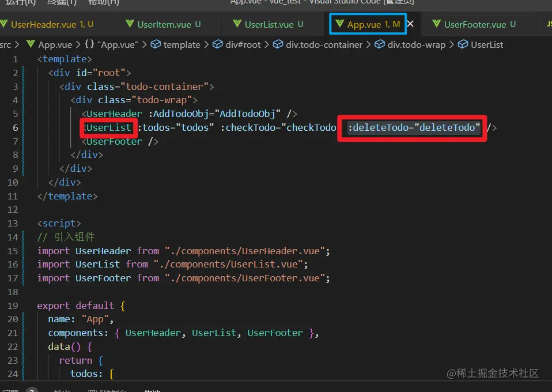
Task: Click cube icon beside div#root breadcrumb
Action: [x=218, y=44]
